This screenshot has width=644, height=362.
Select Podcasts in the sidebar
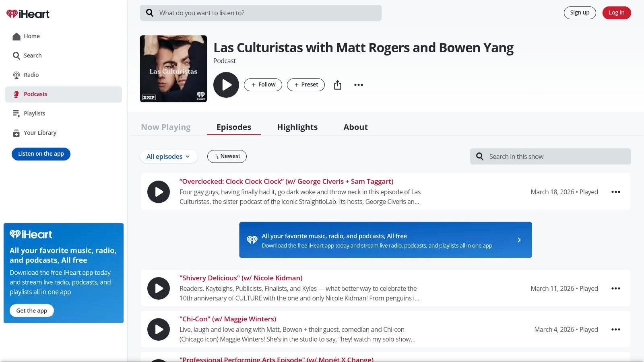(64, 94)
